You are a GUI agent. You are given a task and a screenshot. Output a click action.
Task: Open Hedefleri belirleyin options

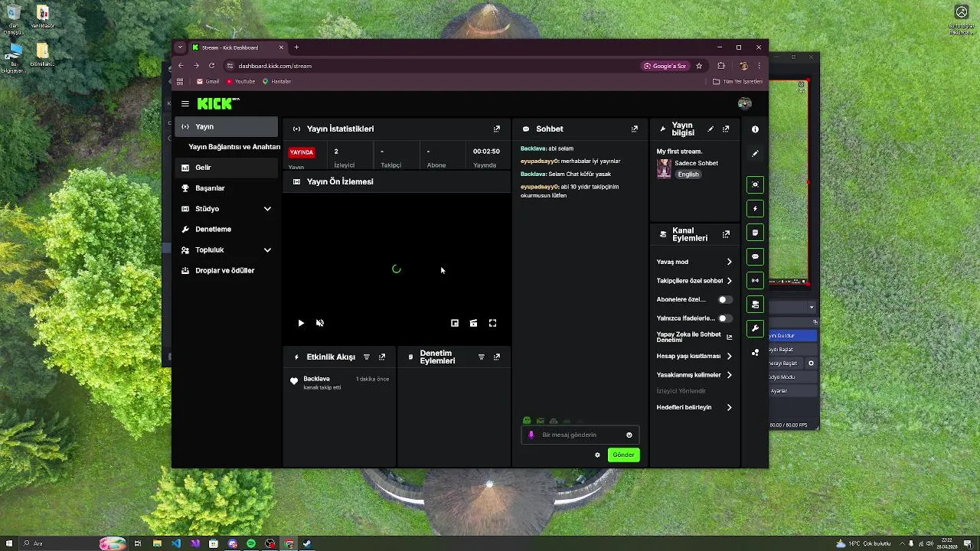pyautogui.click(x=694, y=407)
